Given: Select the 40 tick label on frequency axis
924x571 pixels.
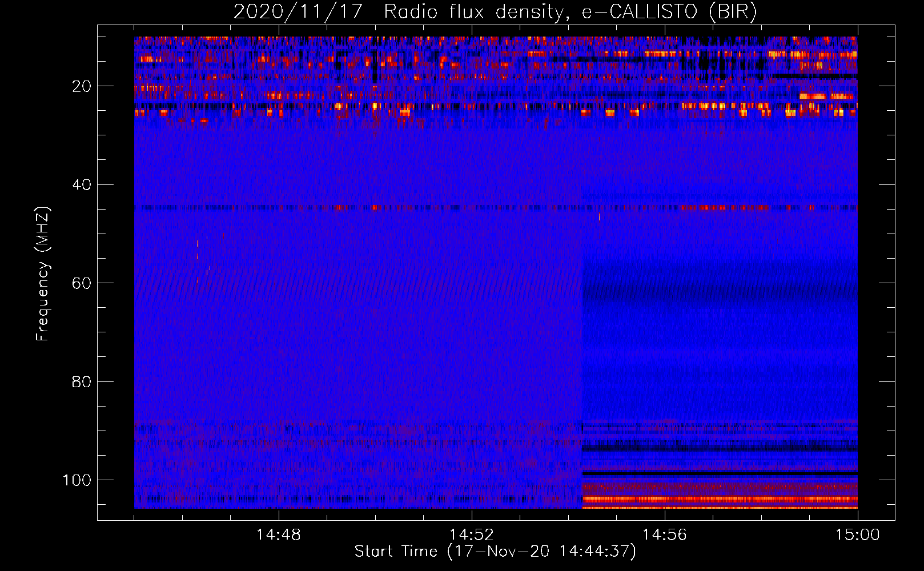Looking at the screenshot, I should [x=82, y=185].
